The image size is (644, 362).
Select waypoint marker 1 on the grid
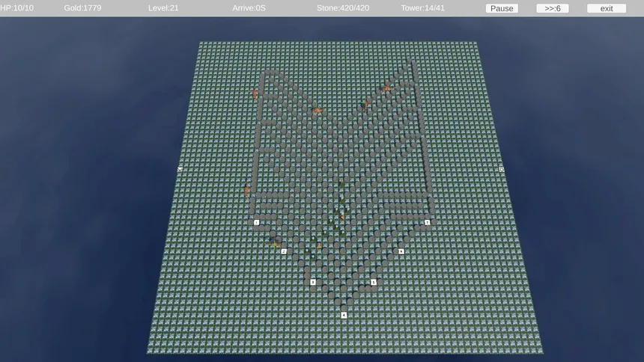pos(256,222)
